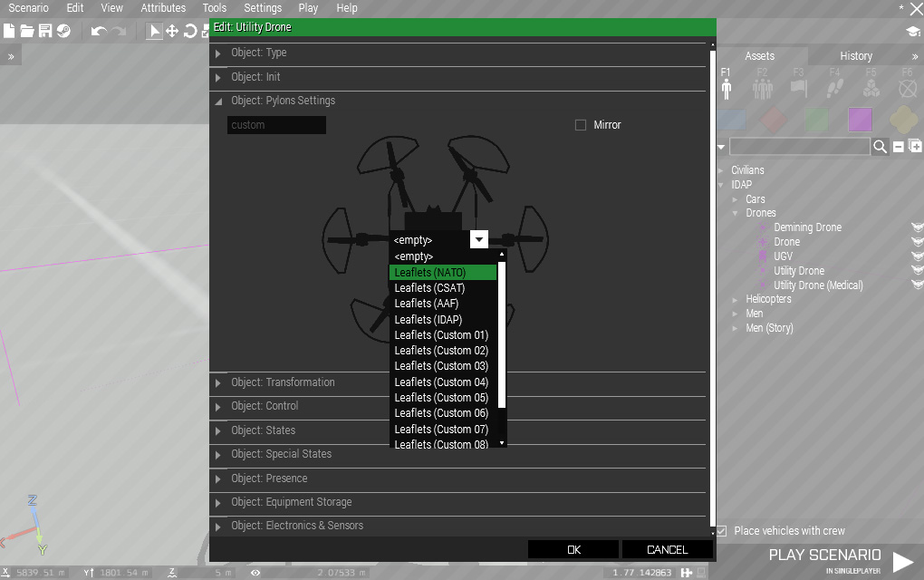Select the Move widget tool
This screenshot has width=924, height=580.
tap(171, 31)
